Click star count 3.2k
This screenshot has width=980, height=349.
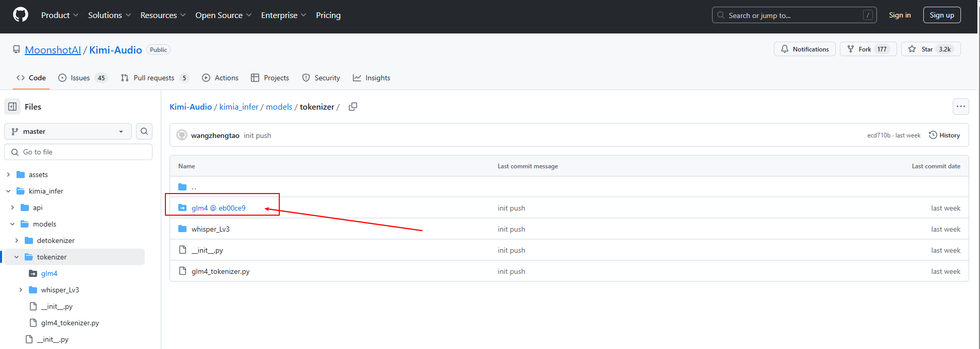click(944, 49)
